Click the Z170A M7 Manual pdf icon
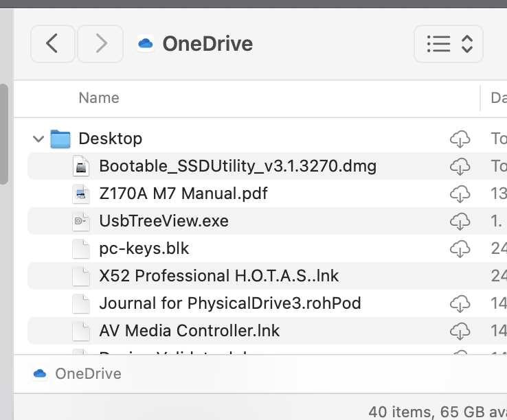 (81, 194)
